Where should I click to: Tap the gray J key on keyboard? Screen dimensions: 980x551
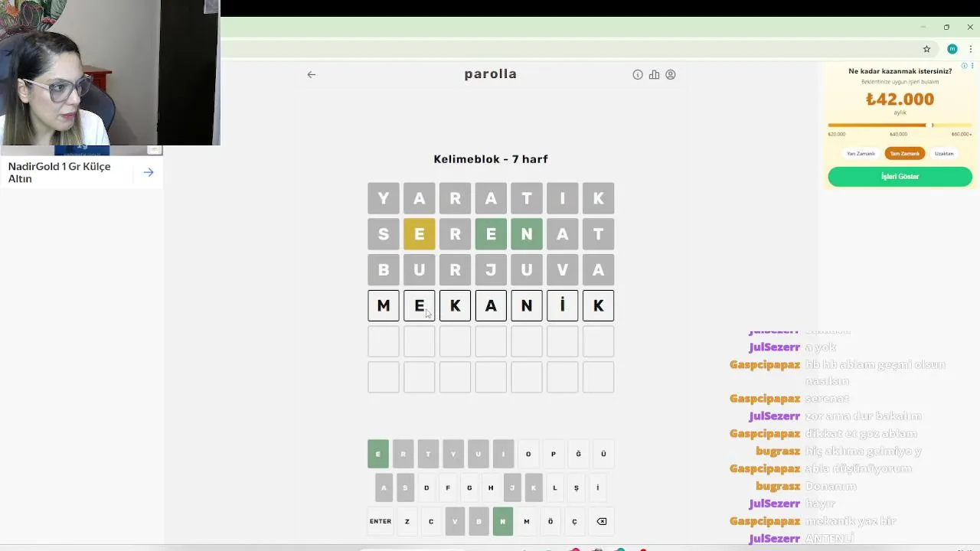512,487
